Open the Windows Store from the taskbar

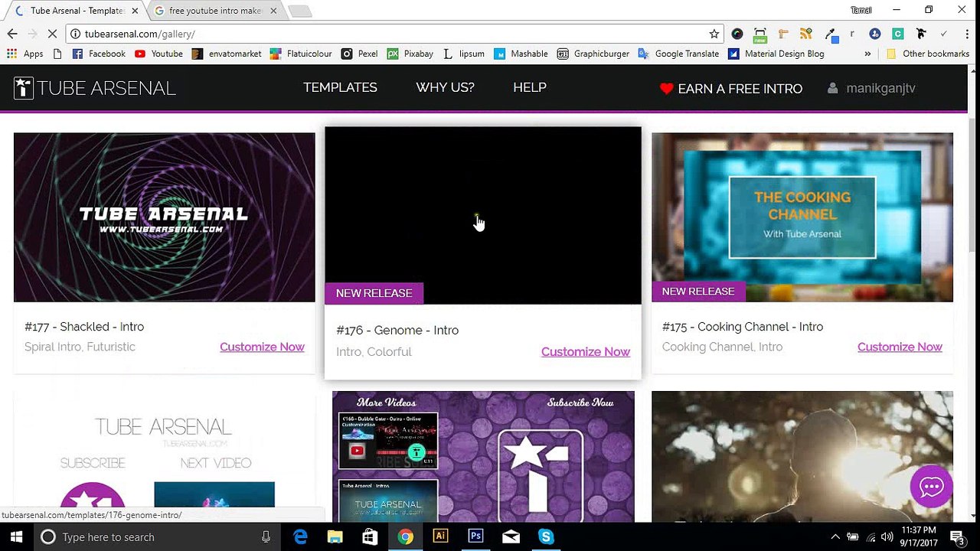pyautogui.click(x=371, y=536)
